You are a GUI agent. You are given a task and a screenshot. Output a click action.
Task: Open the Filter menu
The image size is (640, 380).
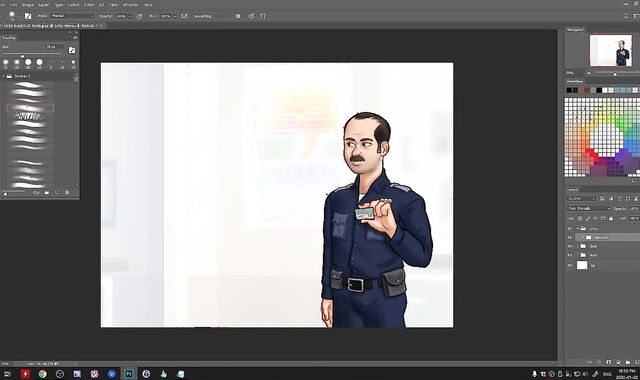89,5
